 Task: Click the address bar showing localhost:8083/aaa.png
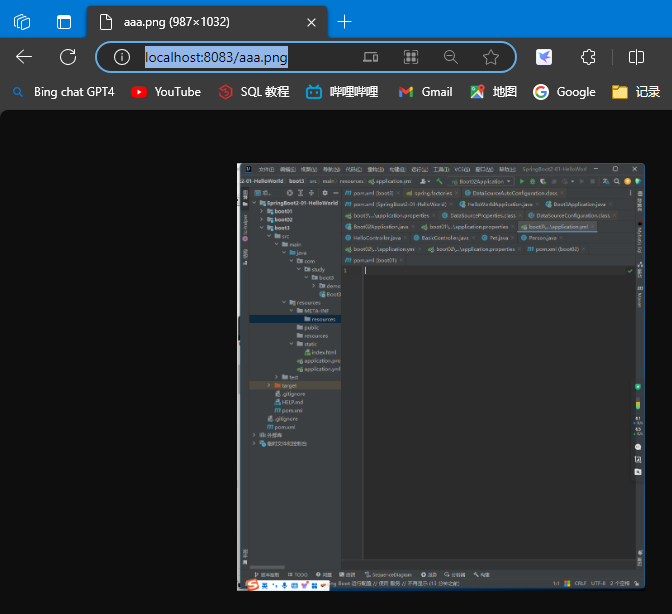pos(216,57)
